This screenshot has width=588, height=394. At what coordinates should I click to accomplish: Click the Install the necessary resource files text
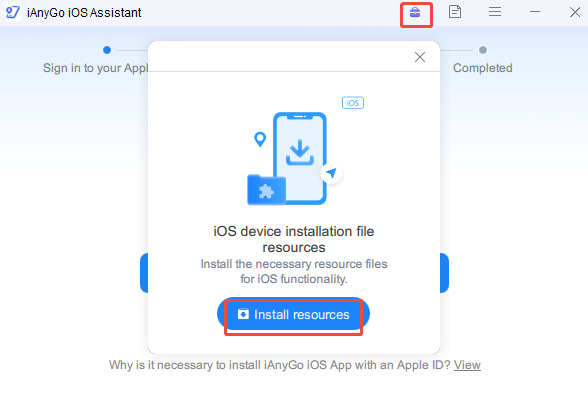pos(294,271)
